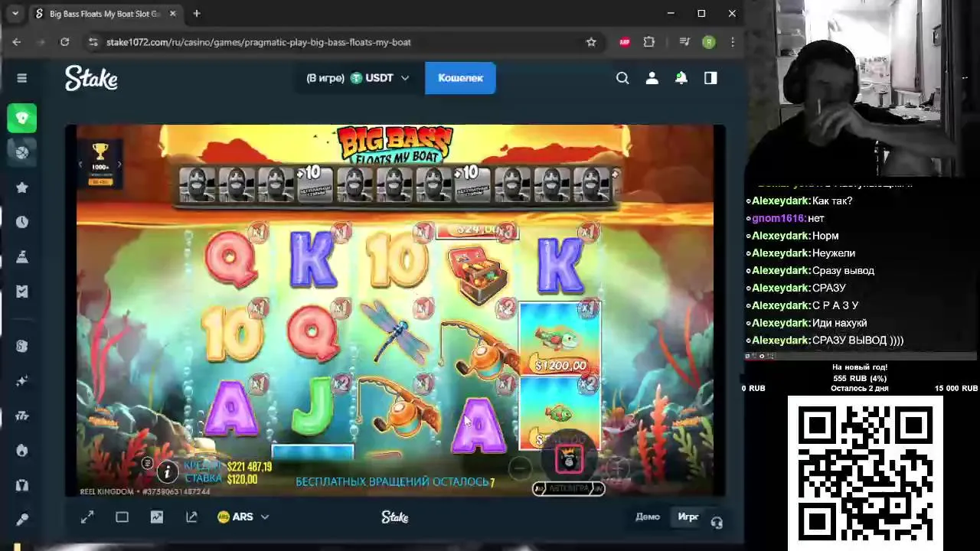Screen dimensions: 980x551
Task: Open Chrome profile avatar
Action: coord(709,42)
